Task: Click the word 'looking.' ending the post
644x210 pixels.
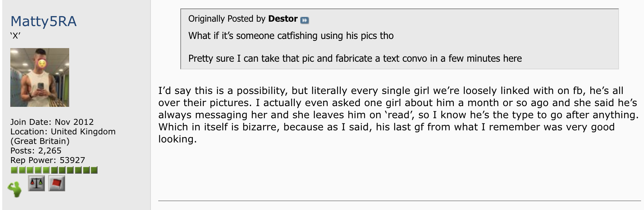Action: [177, 139]
